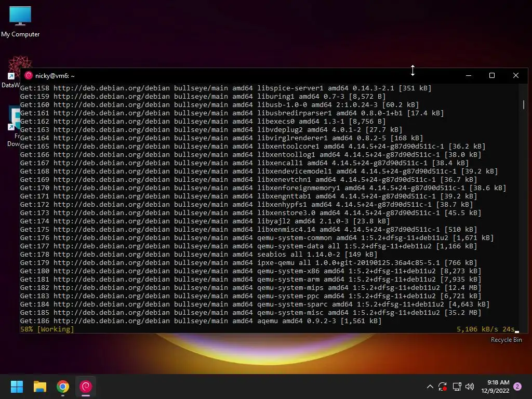Image resolution: width=532 pixels, height=399 pixels.
Task: Open the volume speaker tray icon
Action: point(470,387)
